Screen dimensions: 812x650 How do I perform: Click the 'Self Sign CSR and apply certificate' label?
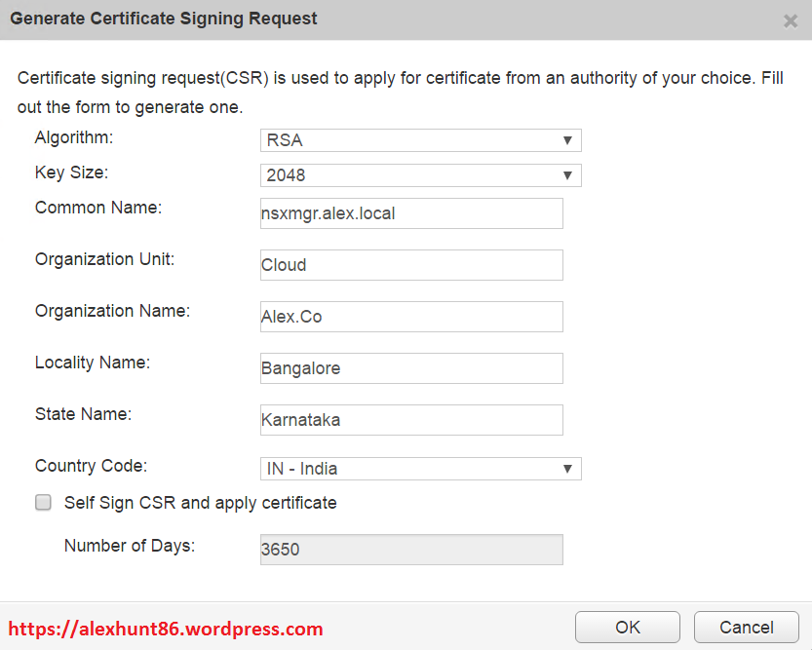pos(201,503)
